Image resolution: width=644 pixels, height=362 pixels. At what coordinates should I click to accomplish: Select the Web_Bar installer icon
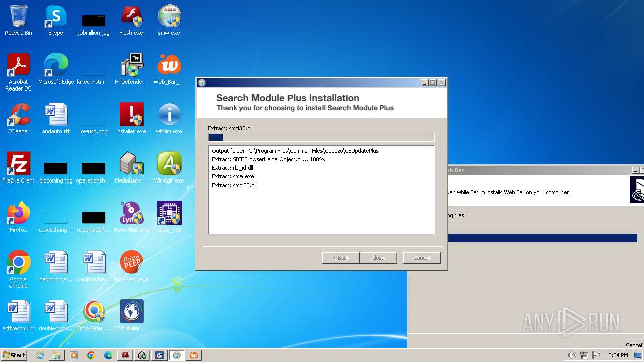169,69
